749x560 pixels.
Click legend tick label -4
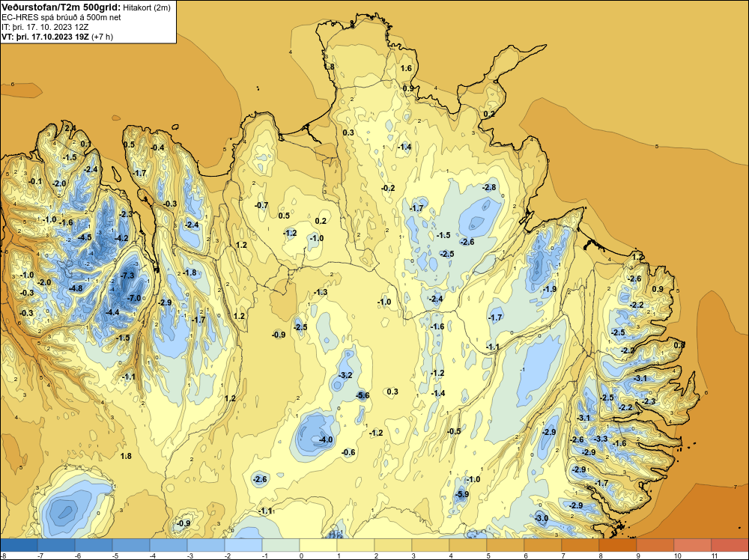pos(152,556)
